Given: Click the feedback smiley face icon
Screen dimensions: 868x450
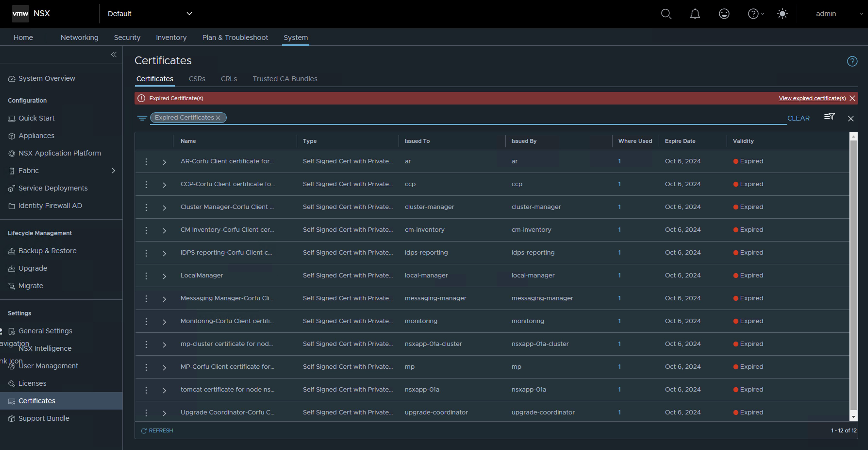Looking at the screenshot, I should click(x=724, y=14).
